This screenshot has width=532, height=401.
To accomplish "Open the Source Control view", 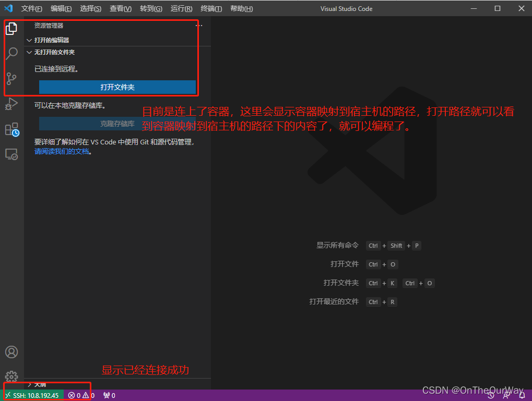I will (x=11, y=79).
